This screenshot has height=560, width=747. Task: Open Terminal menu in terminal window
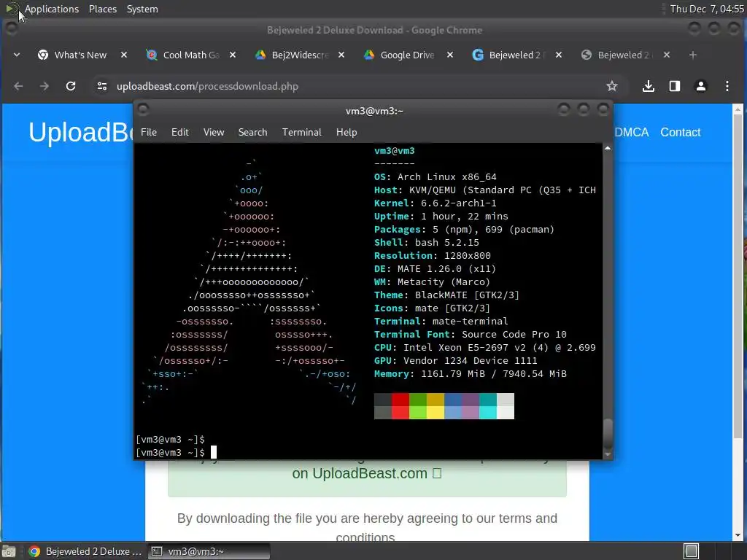coord(301,133)
